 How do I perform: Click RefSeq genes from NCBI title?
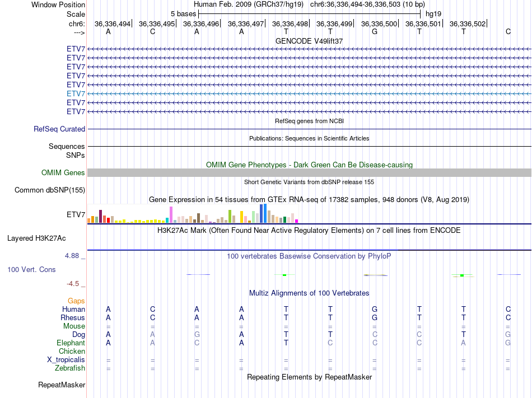[309, 121]
